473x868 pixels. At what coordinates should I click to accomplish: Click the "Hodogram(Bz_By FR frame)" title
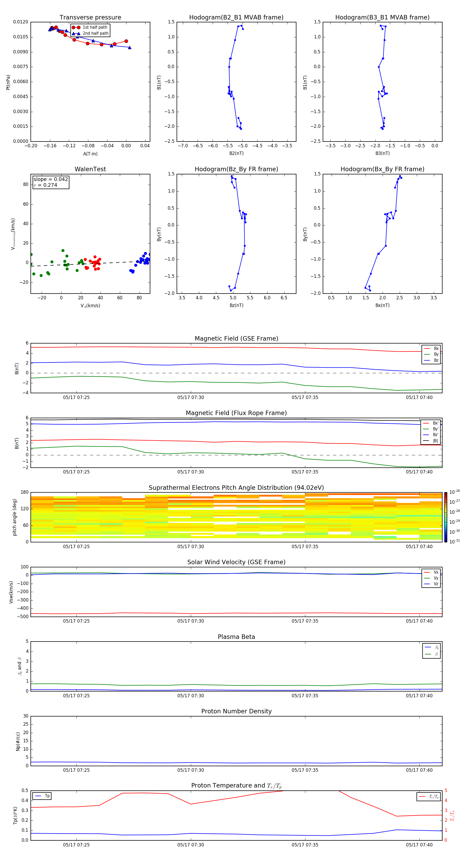click(x=236, y=169)
